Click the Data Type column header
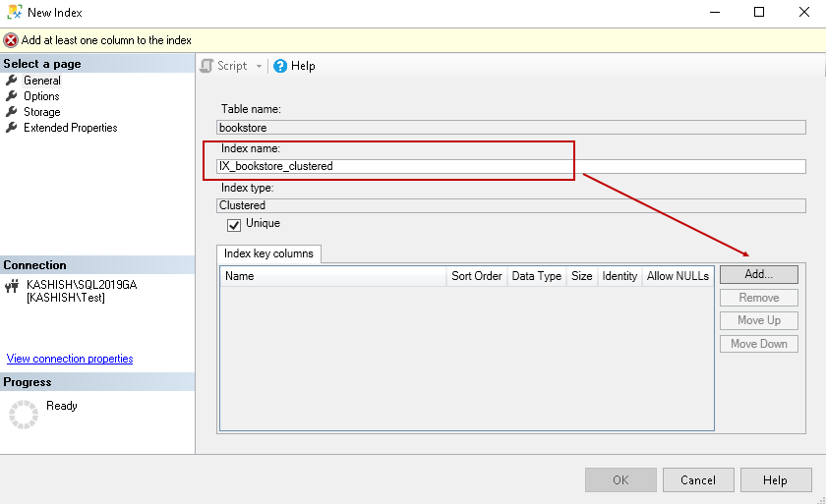Image resolution: width=826 pixels, height=504 pixels. tap(536, 276)
